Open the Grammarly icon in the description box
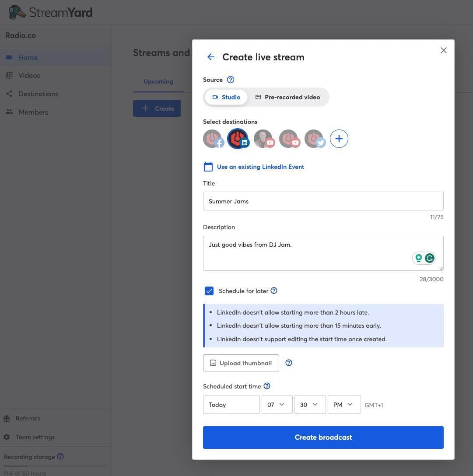473x476 pixels. coord(429,258)
